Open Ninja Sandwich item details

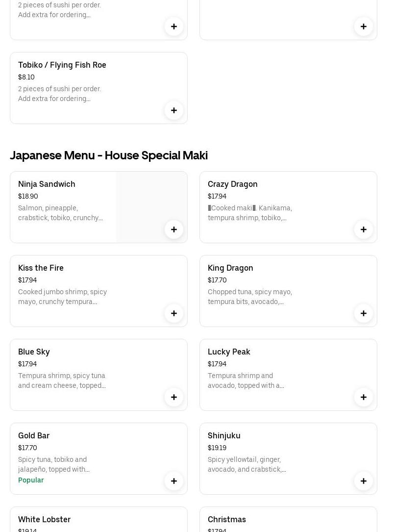pos(47,184)
